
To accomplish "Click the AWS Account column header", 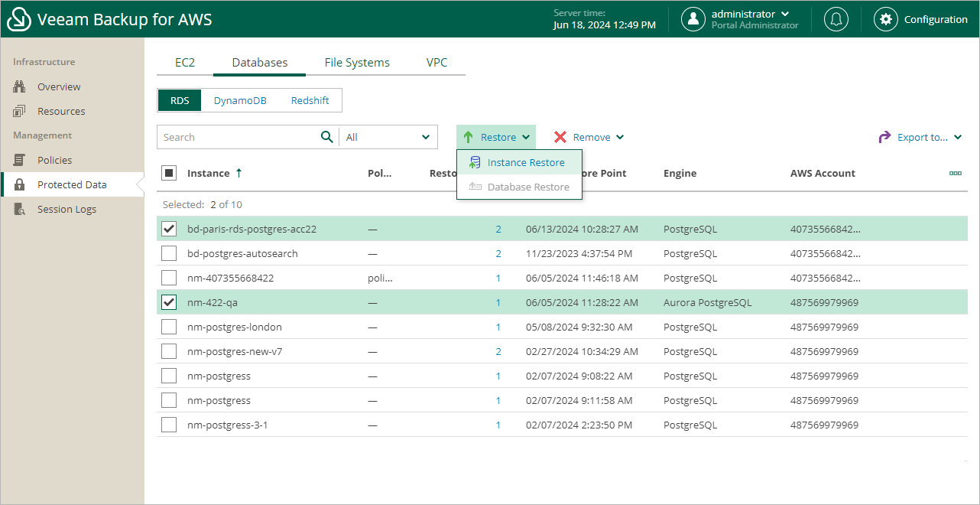I will (x=823, y=173).
